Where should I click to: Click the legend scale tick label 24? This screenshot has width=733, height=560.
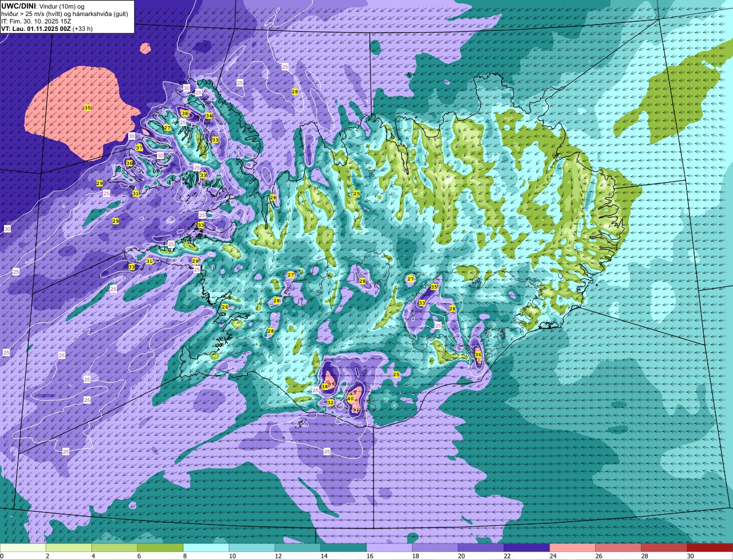553,556
